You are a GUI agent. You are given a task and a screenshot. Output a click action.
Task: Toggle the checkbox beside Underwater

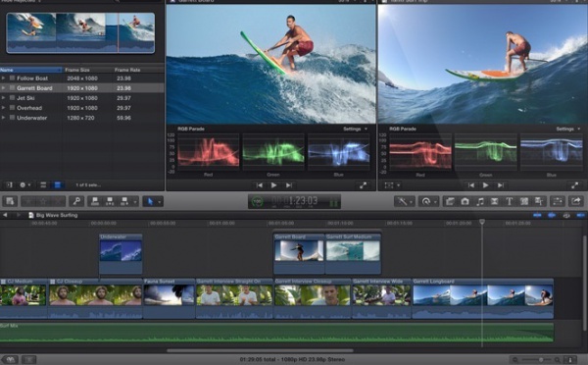click(12, 118)
